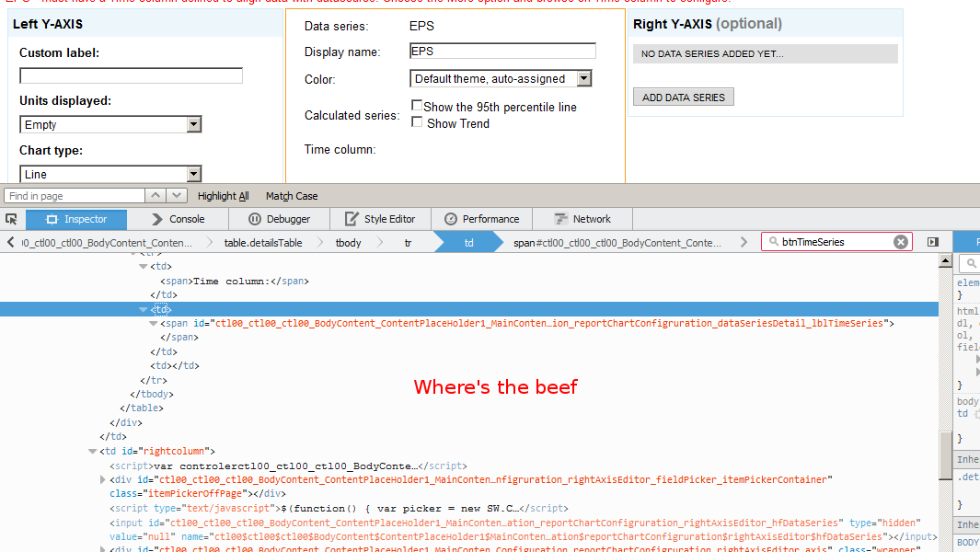
Task: Go to next find result
Action: point(177,196)
